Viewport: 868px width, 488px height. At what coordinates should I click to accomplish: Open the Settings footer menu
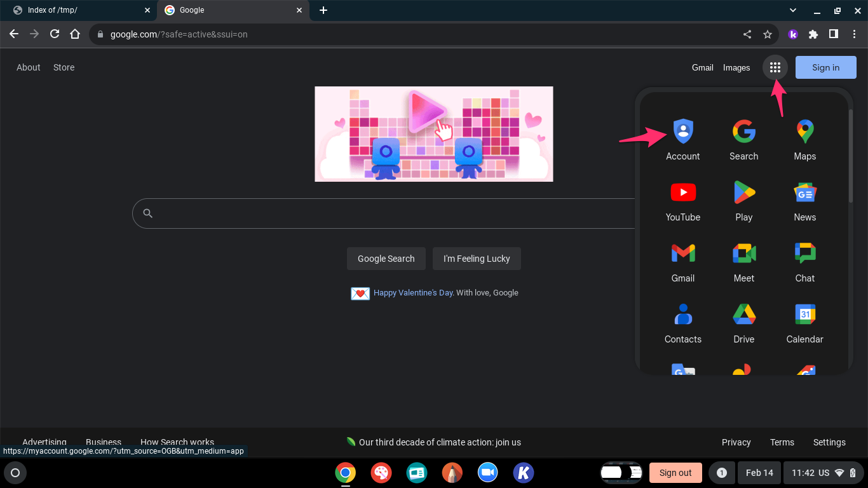(829, 442)
